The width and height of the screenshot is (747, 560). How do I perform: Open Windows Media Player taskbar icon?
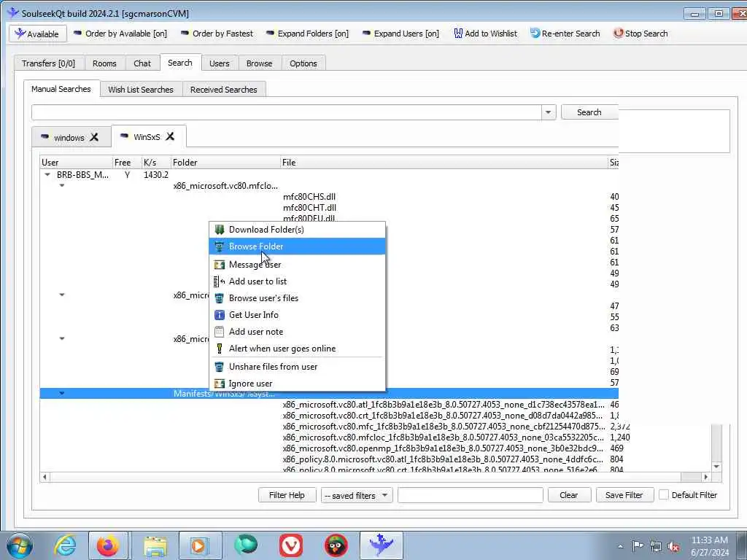point(200,545)
